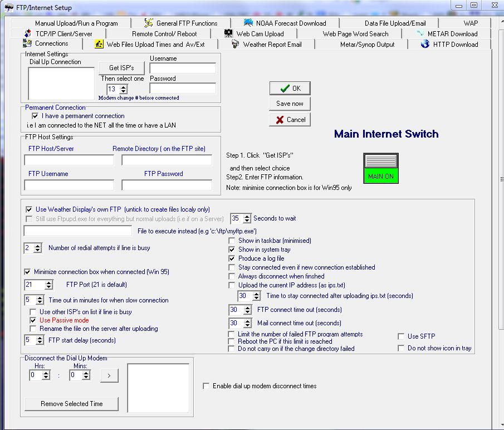Click the HTTP Download globe icon
504x430 pixels.
[x=425, y=44]
